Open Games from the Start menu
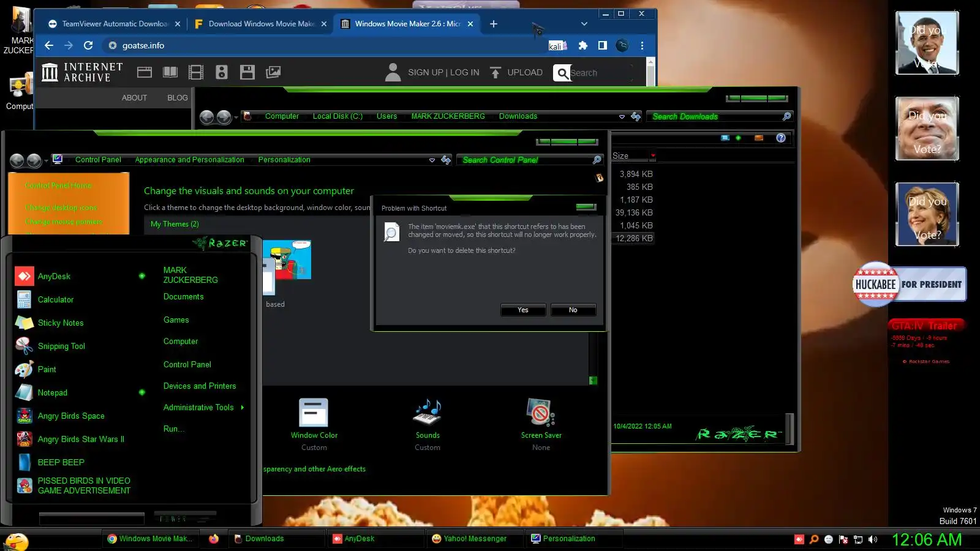980x551 pixels. 176,320
